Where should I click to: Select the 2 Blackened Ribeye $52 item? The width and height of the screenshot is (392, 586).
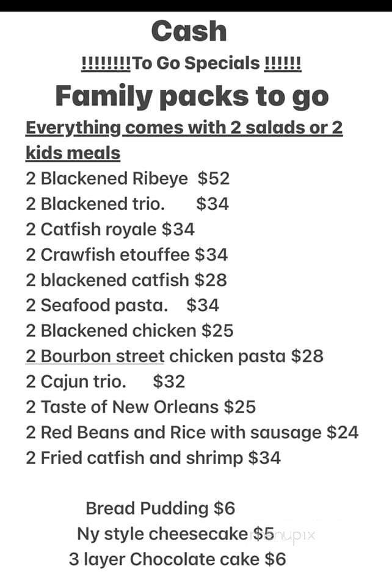click(128, 178)
